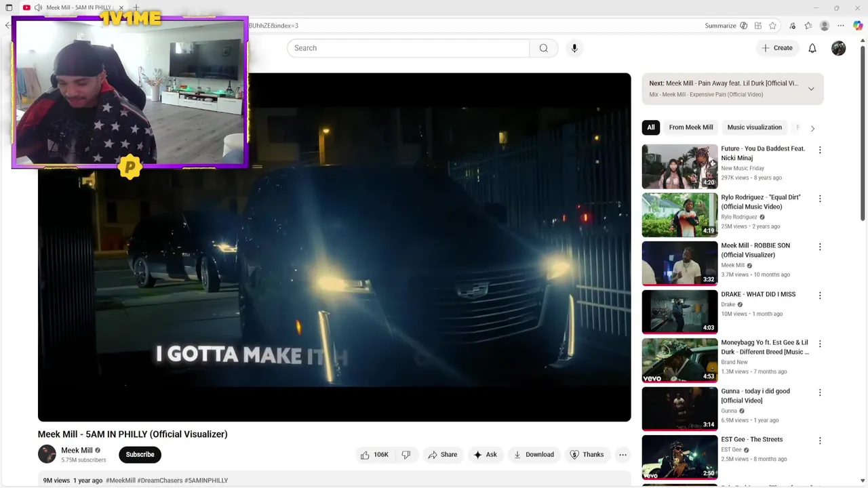Open the split screen apps icon in address bar

(x=758, y=26)
